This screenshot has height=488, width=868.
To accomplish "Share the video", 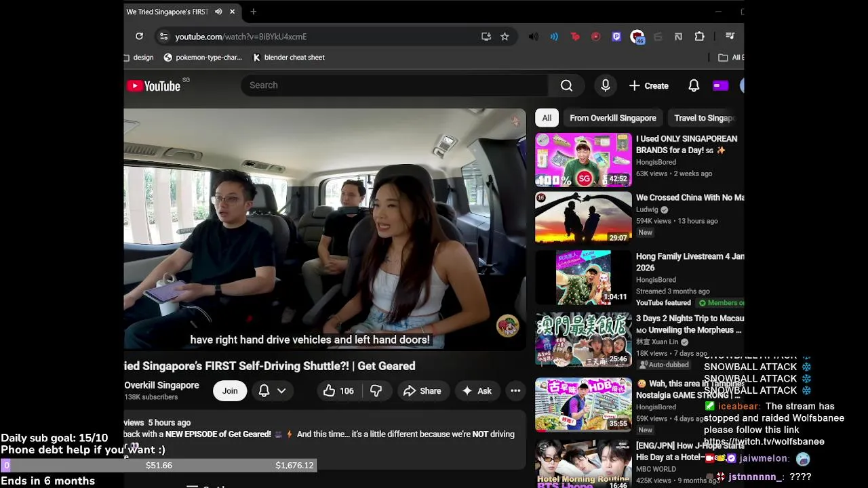I will [422, 390].
